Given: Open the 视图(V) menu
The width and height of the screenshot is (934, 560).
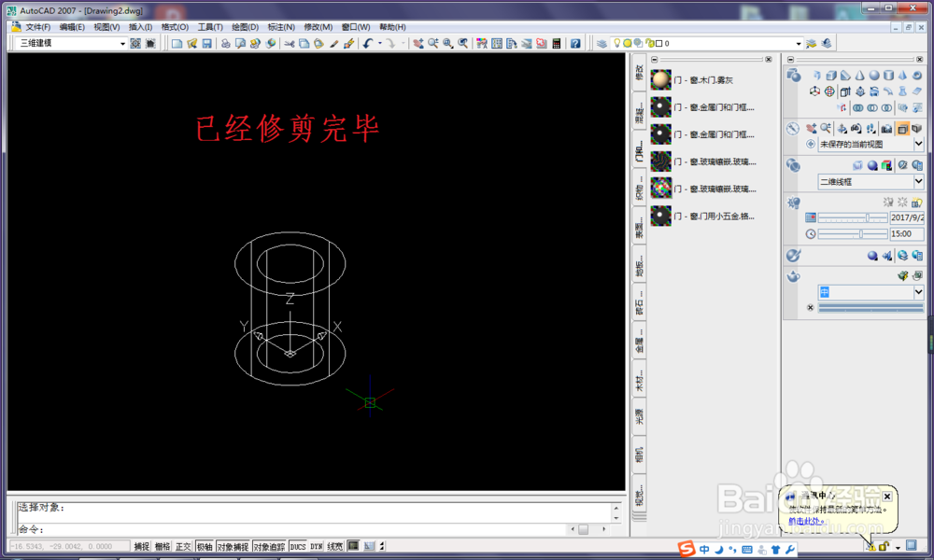Looking at the screenshot, I should pyautogui.click(x=106, y=27).
